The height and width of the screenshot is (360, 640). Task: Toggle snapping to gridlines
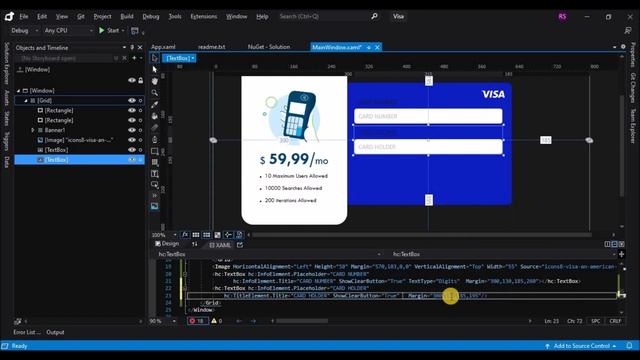tap(207, 235)
